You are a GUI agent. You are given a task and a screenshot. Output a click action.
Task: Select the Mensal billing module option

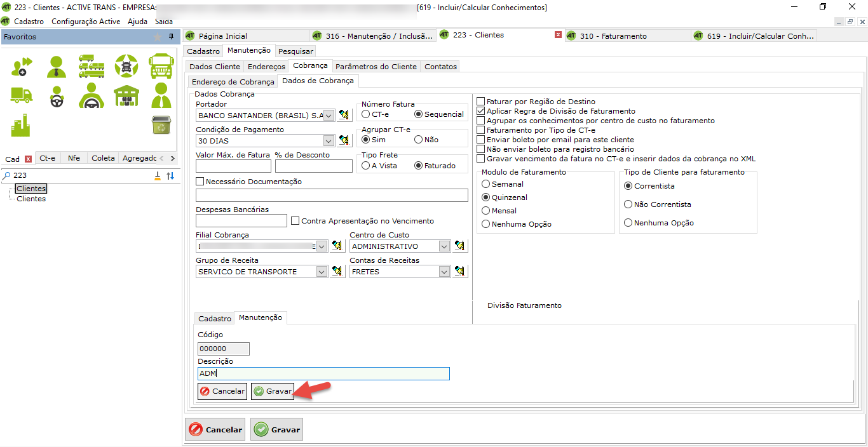tap(486, 211)
